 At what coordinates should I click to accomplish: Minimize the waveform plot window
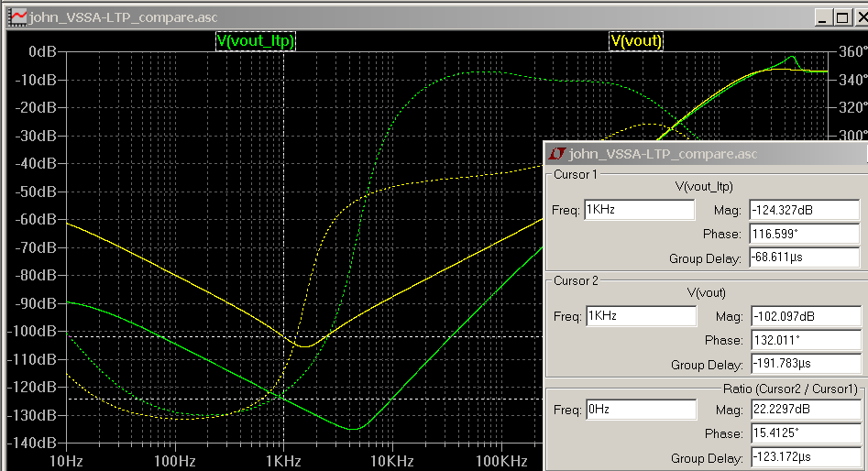822,17
